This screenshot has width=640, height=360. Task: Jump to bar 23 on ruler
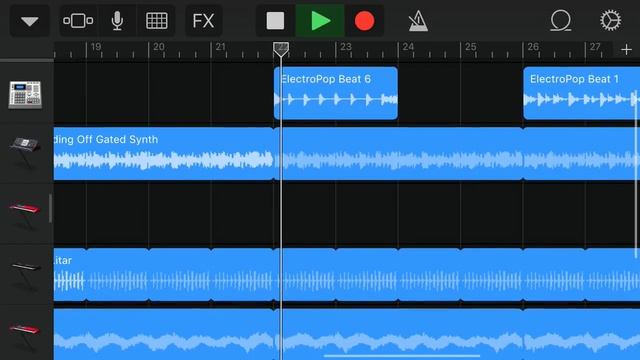(346, 47)
